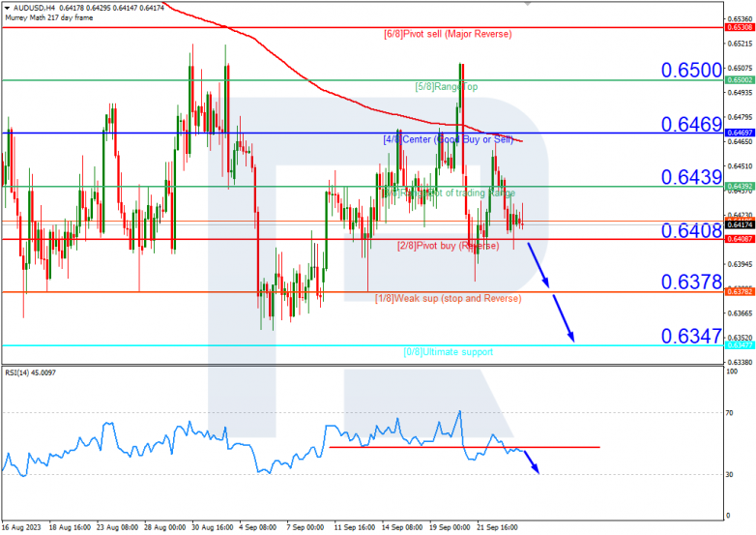This screenshot has width=756, height=535.
Task: Click the red 0.65308 price tag
Action: (x=740, y=27)
